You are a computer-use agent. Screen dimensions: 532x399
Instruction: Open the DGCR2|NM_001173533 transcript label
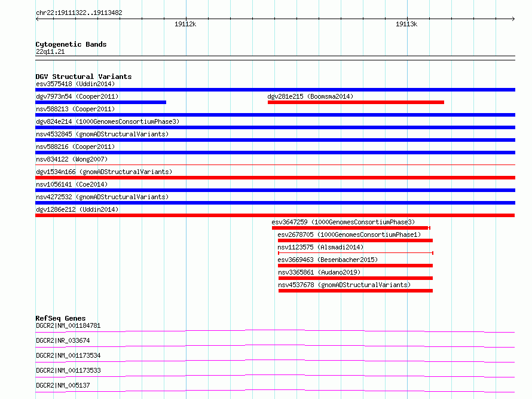[68, 370]
